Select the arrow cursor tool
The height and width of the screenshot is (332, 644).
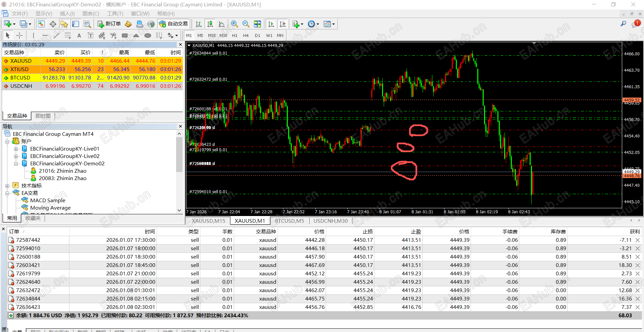(8, 35)
